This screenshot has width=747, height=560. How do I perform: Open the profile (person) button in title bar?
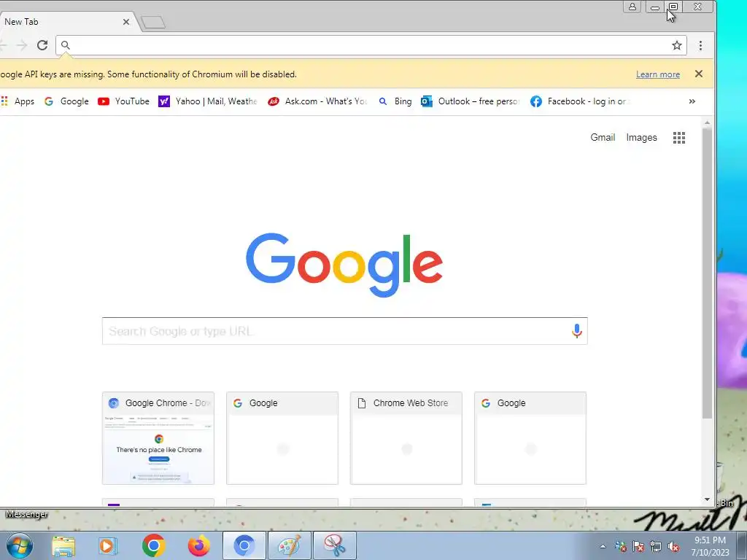click(632, 7)
